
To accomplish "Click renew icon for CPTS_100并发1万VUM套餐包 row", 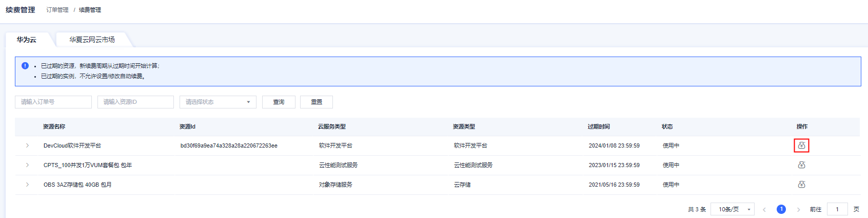I will pyautogui.click(x=801, y=165).
